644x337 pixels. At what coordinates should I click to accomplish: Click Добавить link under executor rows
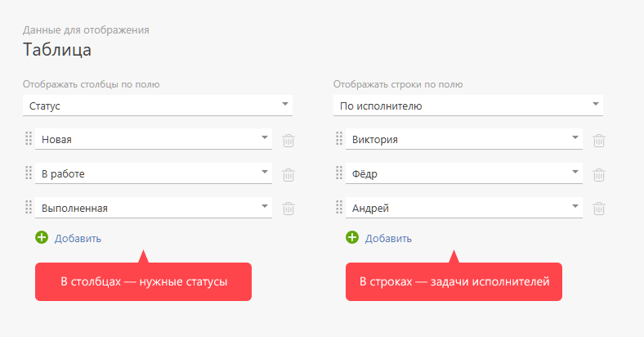click(388, 238)
